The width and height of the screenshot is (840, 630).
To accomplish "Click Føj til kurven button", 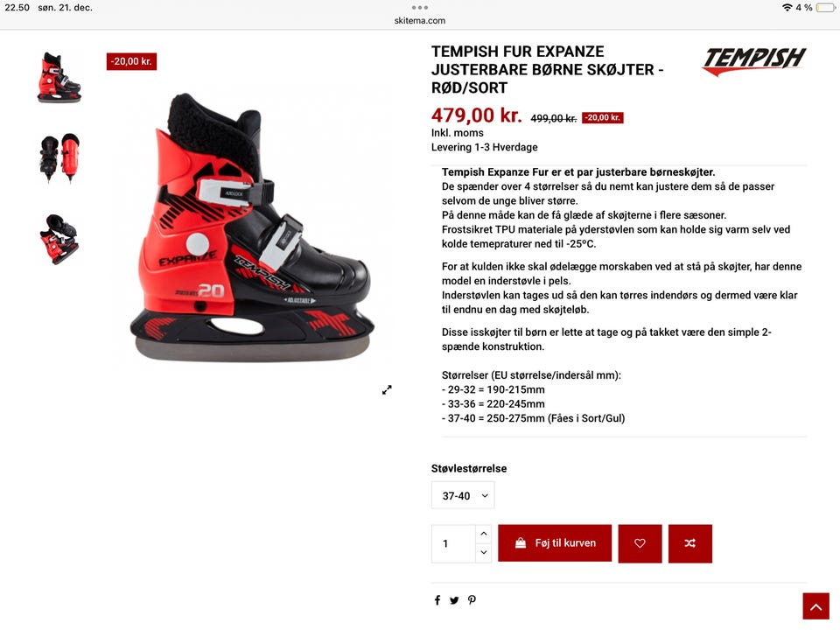I will click(555, 543).
